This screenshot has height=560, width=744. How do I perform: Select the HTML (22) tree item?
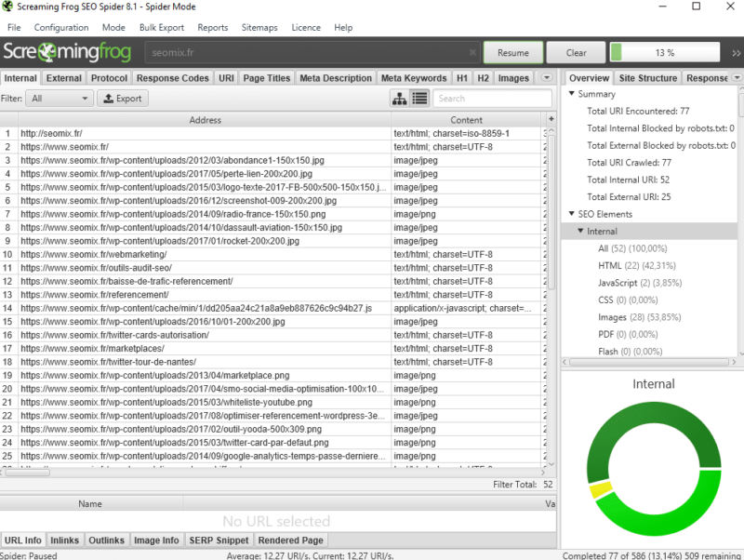[x=636, y=265]
